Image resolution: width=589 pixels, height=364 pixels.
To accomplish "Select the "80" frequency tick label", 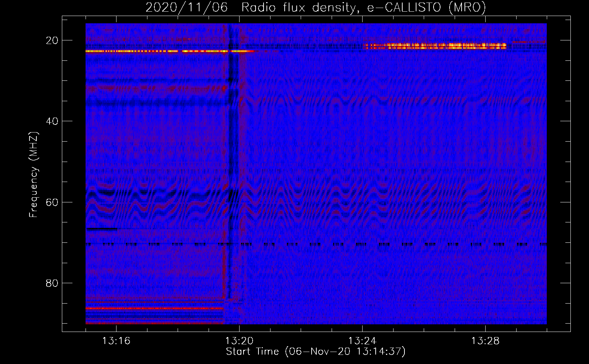I will (52, 283).
